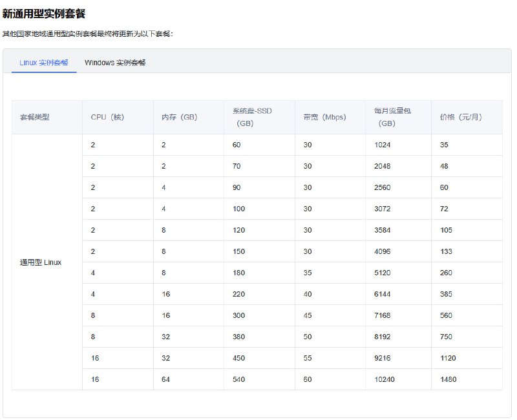Click the 内存（GB）column header
This screenshot has width=517, height=420.
pos(178,117)
